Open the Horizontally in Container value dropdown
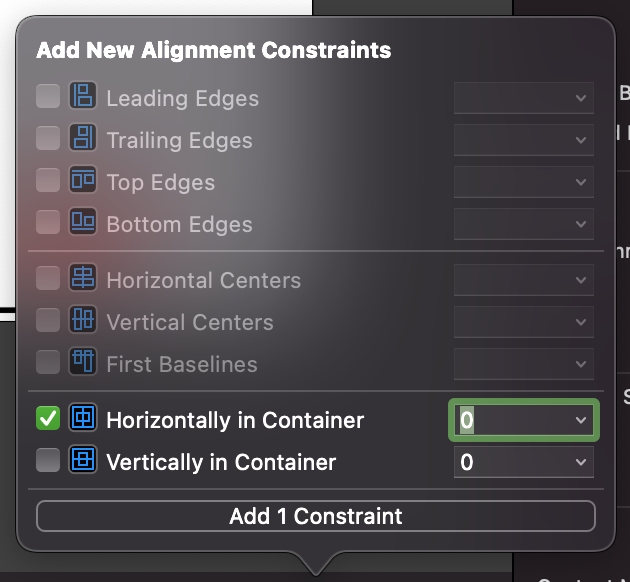This screenshot has height=582, width=630. pos(581,420)
